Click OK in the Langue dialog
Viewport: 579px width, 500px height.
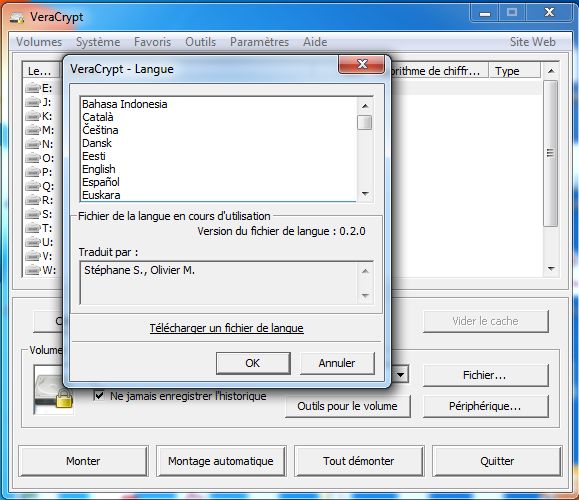coord(253,363)
